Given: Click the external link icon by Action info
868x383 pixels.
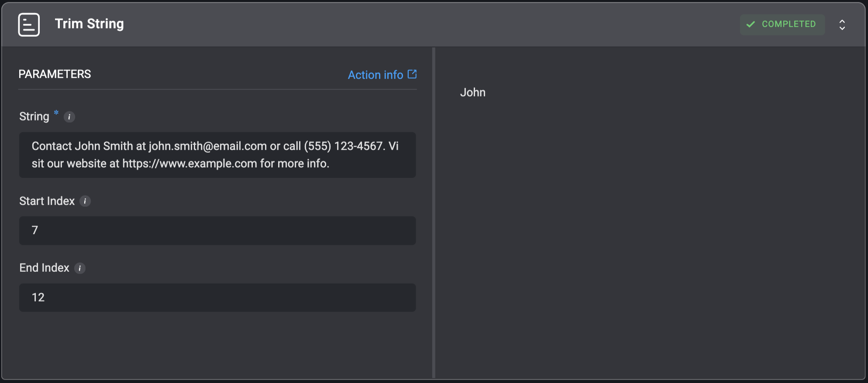Looking at the screenshot, I should click(412, 74).
